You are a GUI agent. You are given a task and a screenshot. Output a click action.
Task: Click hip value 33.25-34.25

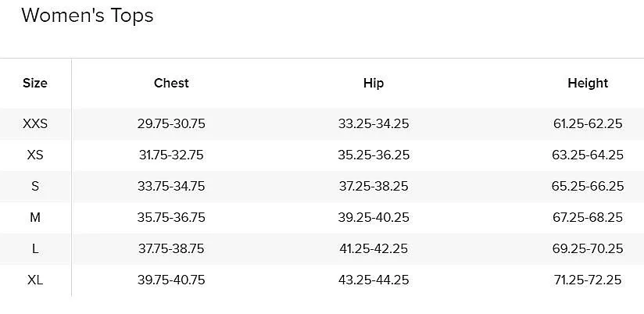point(374,123)
